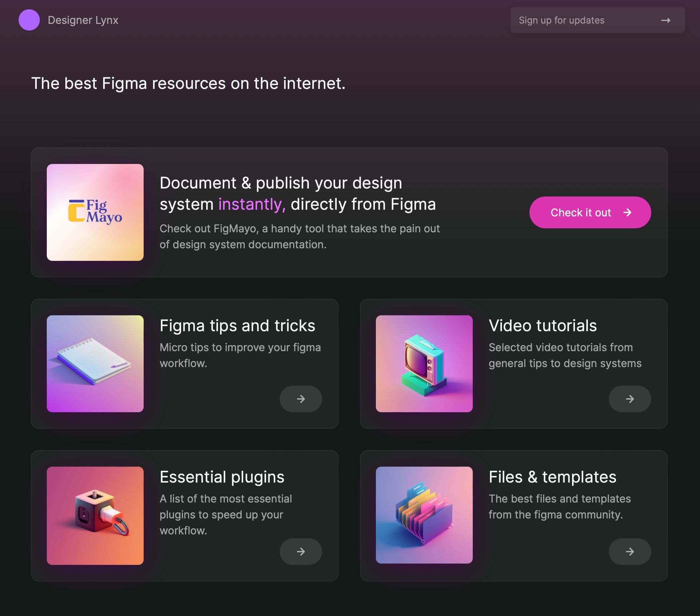
Task: Open the Designer Lynx home link
Action: pyautogui.click(x=83, y=20)
